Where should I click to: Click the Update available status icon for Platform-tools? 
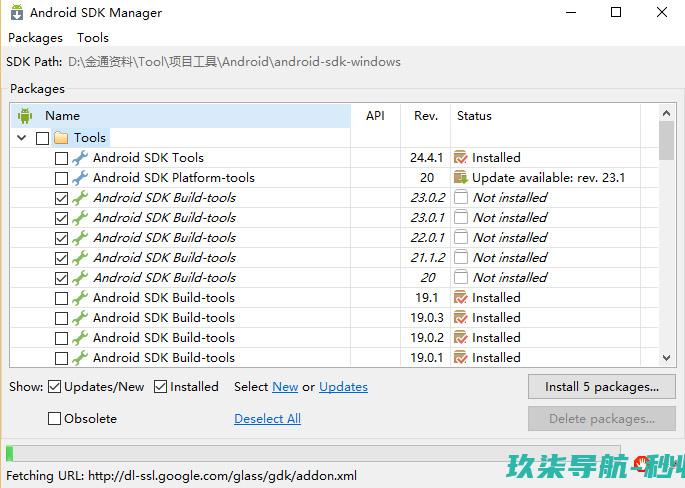(x=461, y=177)
